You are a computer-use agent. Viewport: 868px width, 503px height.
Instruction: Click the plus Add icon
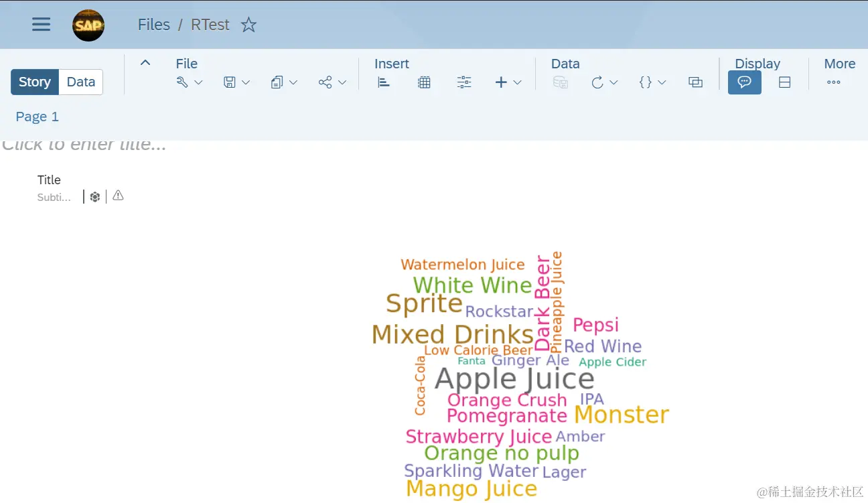click(501, 82)
